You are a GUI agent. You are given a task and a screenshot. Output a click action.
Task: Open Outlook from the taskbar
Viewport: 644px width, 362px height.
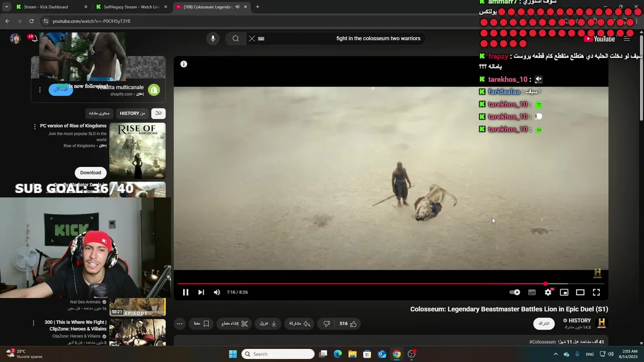tap(382, 354)
